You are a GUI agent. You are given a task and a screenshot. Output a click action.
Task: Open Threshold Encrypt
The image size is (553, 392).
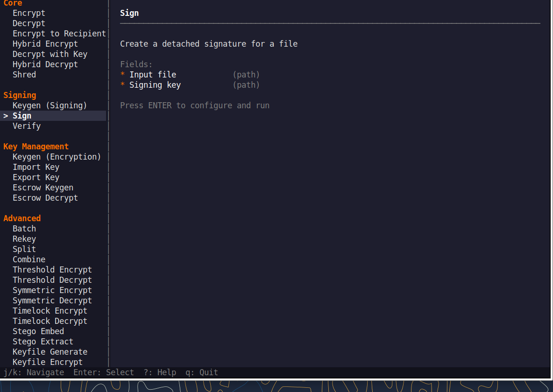pos(52,269)
